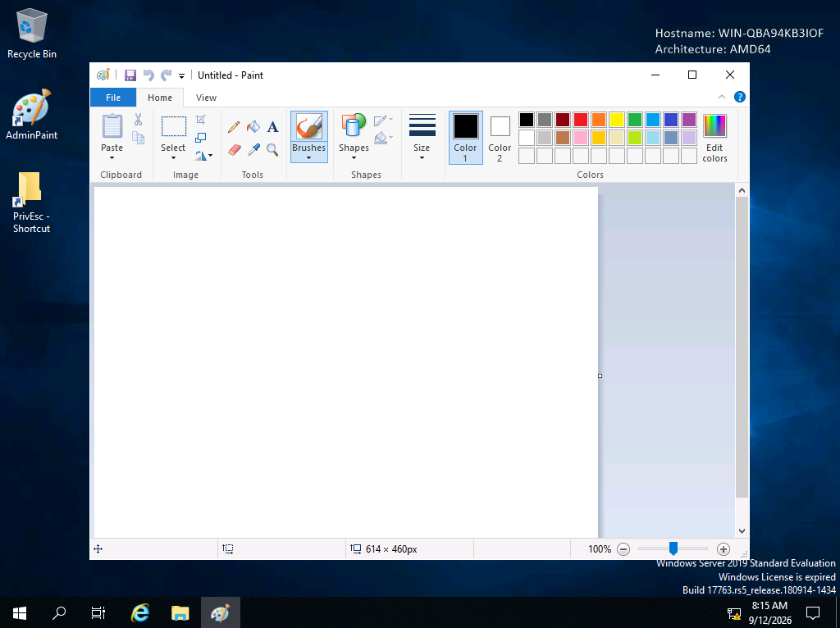Click the zoom in plus button
Image resolution: width=840 pixels, height=628 pixels.
point(724,549)
